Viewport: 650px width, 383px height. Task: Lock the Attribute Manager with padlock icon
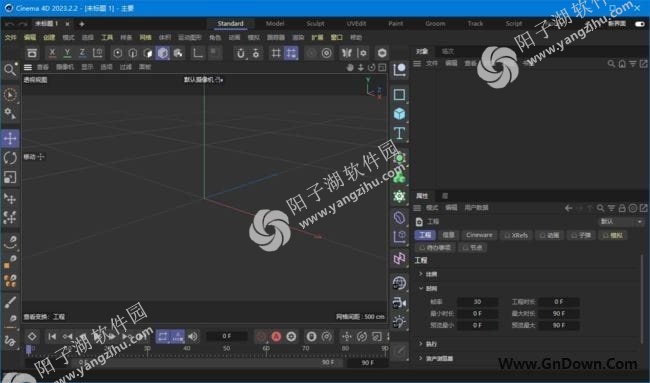coord(622,208)
